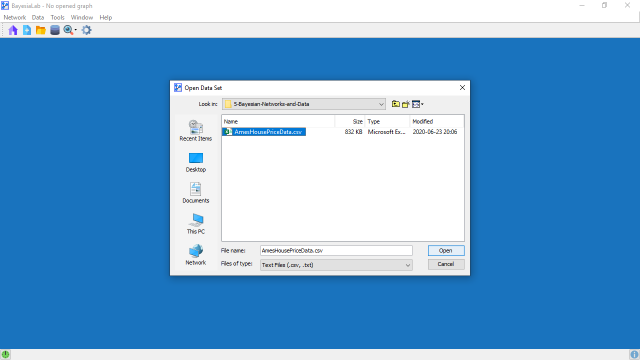The image size is (640, 360).
Task: Click BayesiaLab app icon in title bar
Action: 5,6
